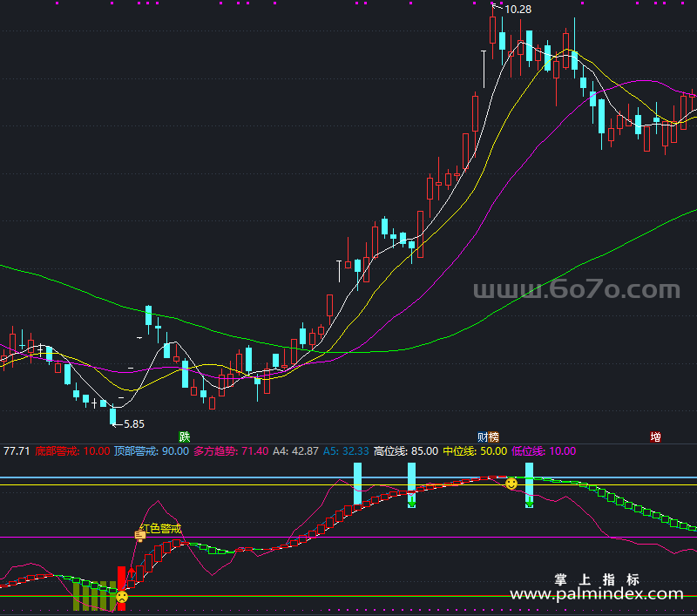This screenshot has height=616, width=697.
Task: Click the 高位线: 85.00 legend entry
Action: click(x=406, y=451)
